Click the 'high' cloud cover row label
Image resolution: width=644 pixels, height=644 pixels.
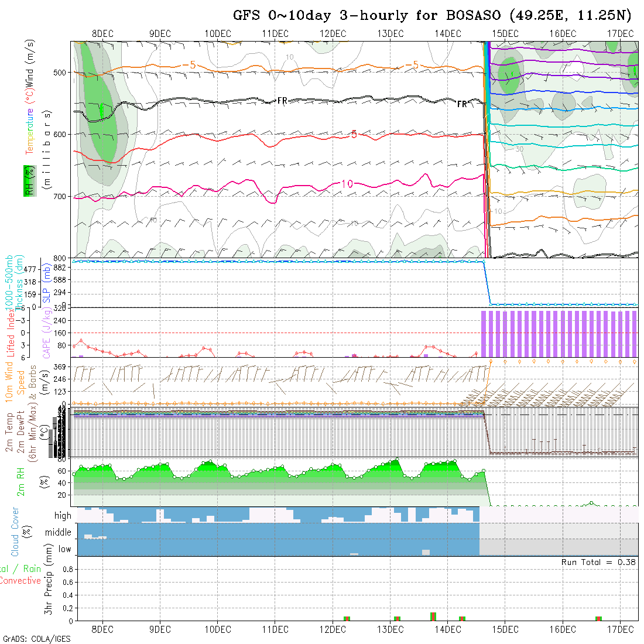click(63, 516)
